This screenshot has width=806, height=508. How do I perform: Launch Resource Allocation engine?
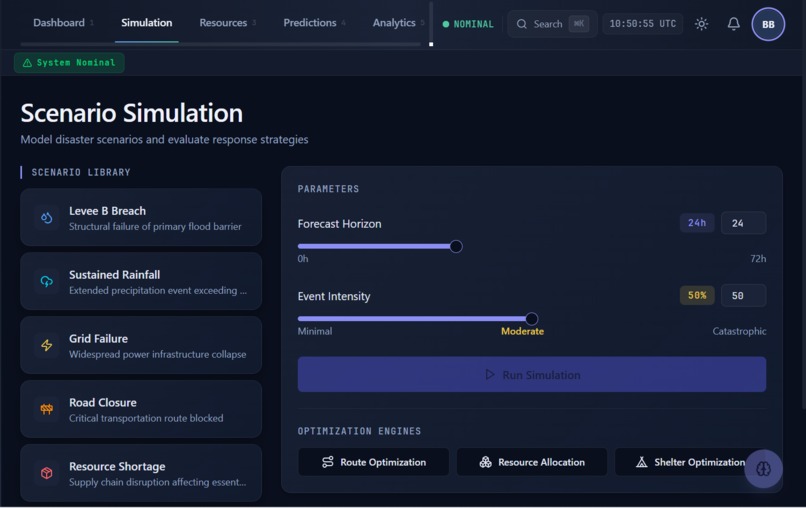click(x=532, y=462)
